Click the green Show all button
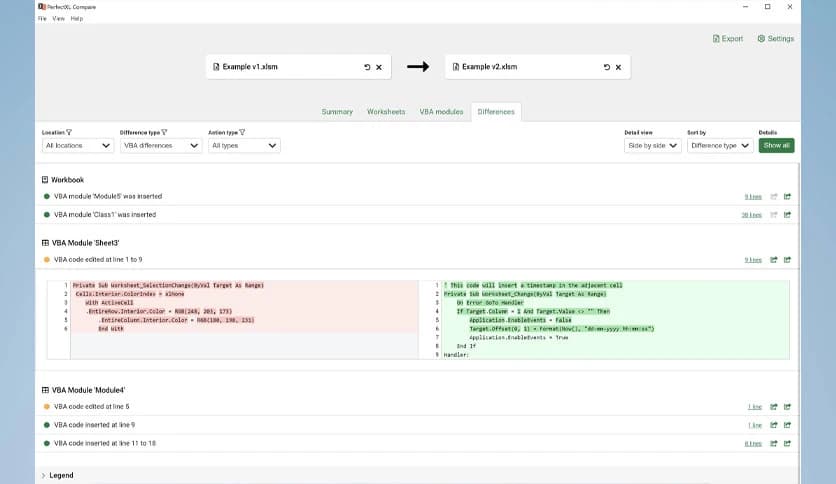This screenshot has height=484, width=836. (776, 146)
